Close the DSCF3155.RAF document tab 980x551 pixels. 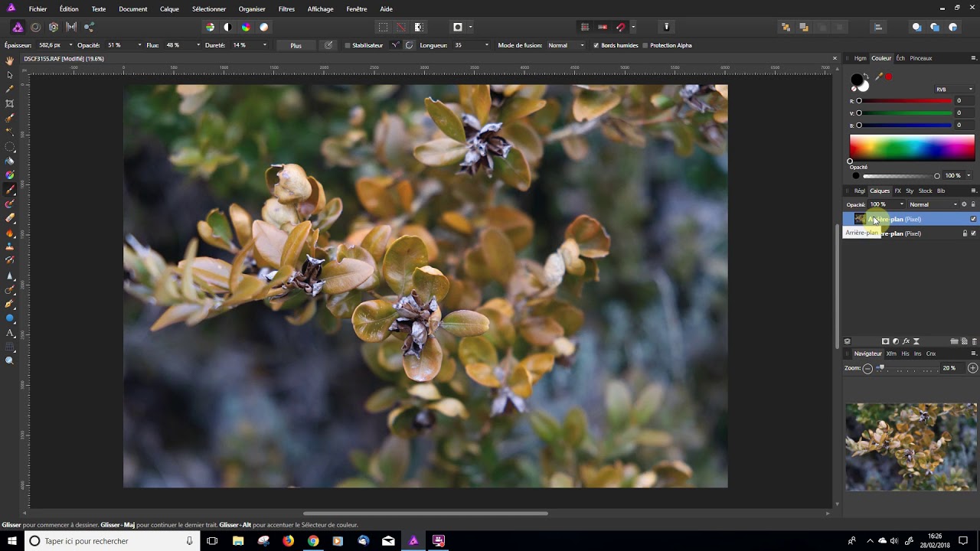(835, 58)
